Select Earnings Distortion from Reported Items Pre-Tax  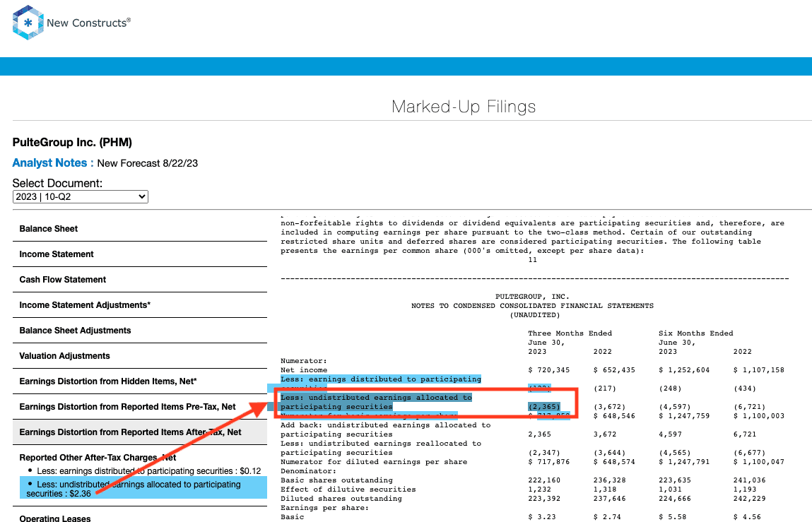click(x=140, y=407)
